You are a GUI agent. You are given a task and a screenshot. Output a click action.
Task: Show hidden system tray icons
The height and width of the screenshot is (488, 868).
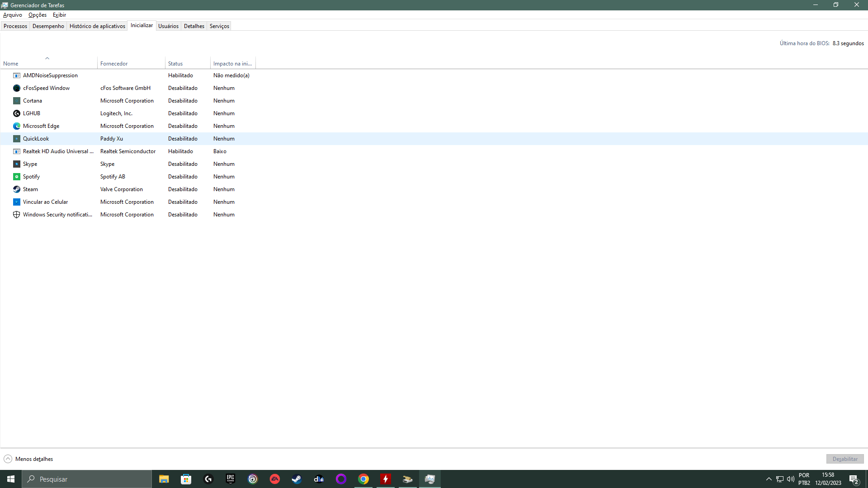click(769, 479)
